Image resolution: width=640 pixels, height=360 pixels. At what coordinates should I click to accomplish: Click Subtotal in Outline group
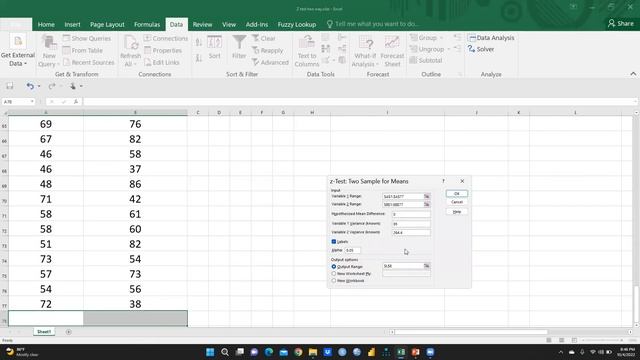coord(426,60)
